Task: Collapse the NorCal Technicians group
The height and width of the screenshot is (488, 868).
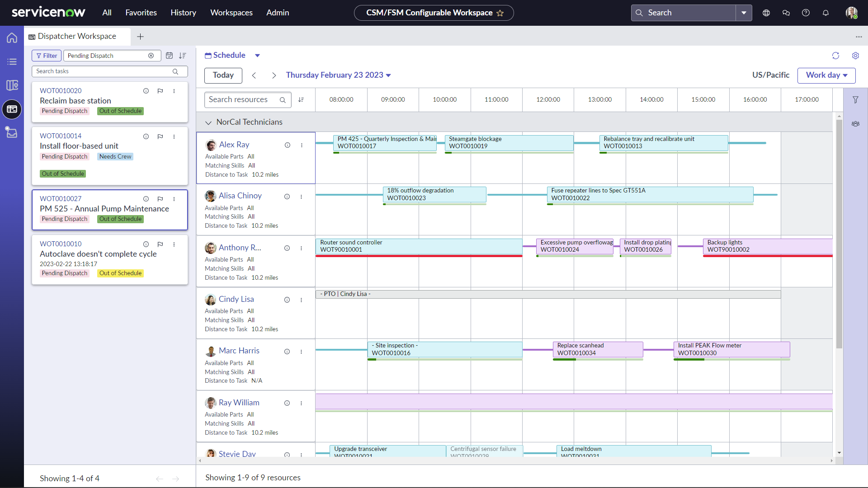Action: 208,122
